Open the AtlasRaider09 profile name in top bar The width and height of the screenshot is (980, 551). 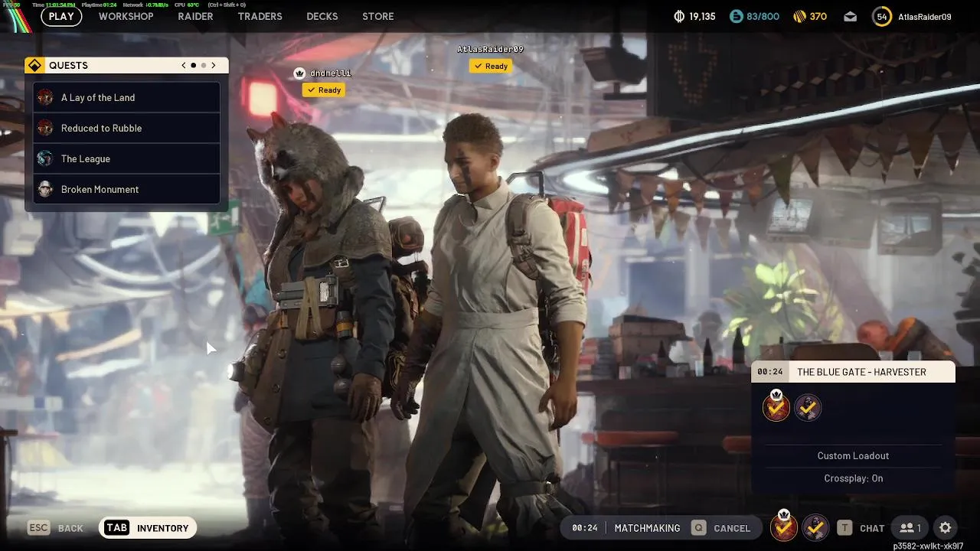[925, 16]
